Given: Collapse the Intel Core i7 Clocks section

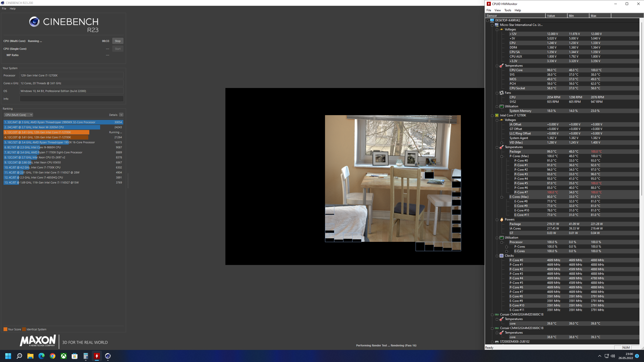Looking at the screenshot, I should pyautogui.click(x=497, y=256).
